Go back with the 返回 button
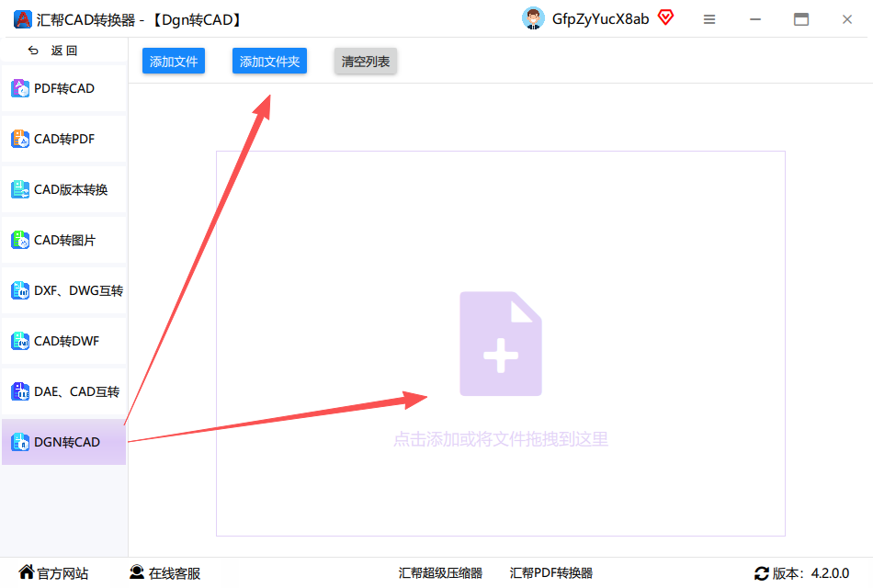Image resolution: width=873 pixels, height=588 pixels. pos(53,51)
